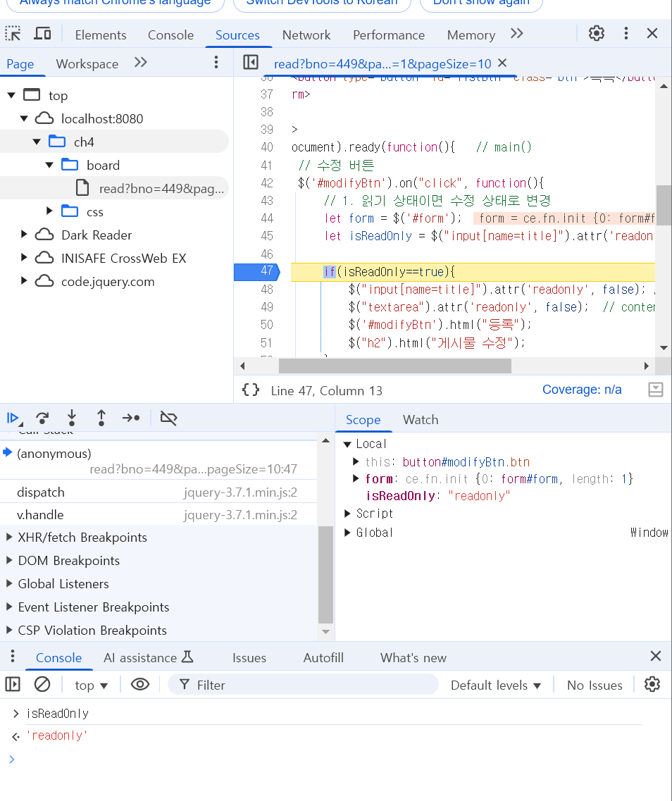The width and height of the screenshot is (672, 801).
Task: Expand the Global scope section
Action: pyautogui.click(x=347, y=533)
